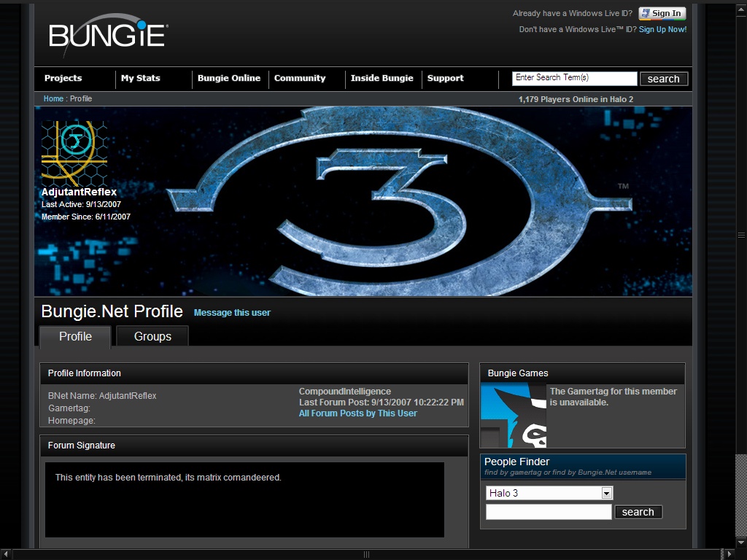Click the Last Active: 9/13/2007 text
747x560 pixels.
(x=81, y=204)
